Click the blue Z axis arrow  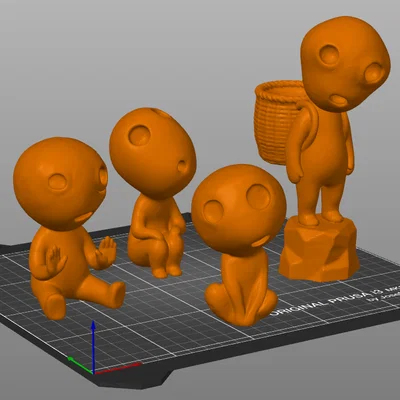coord(94,347)
